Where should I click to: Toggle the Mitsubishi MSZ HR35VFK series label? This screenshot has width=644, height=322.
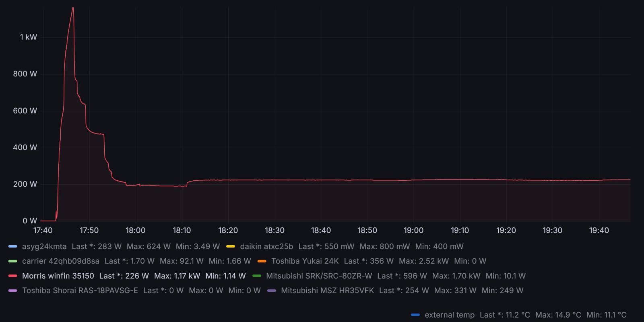click(x=328, y=291)
